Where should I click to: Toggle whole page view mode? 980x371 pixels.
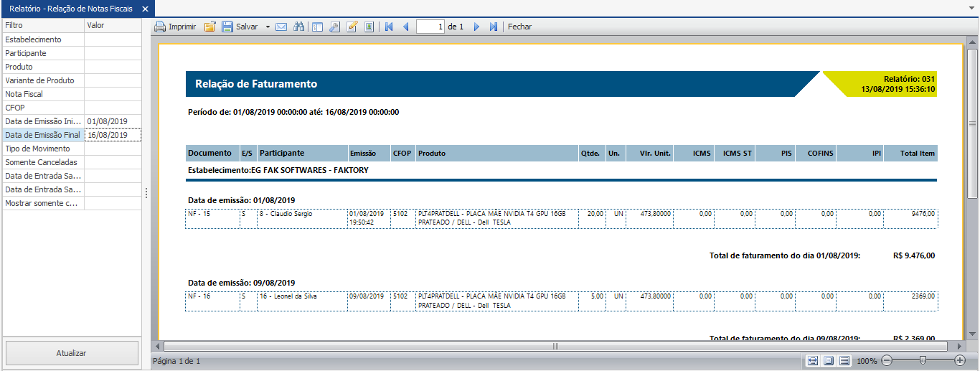pos(829,360)
